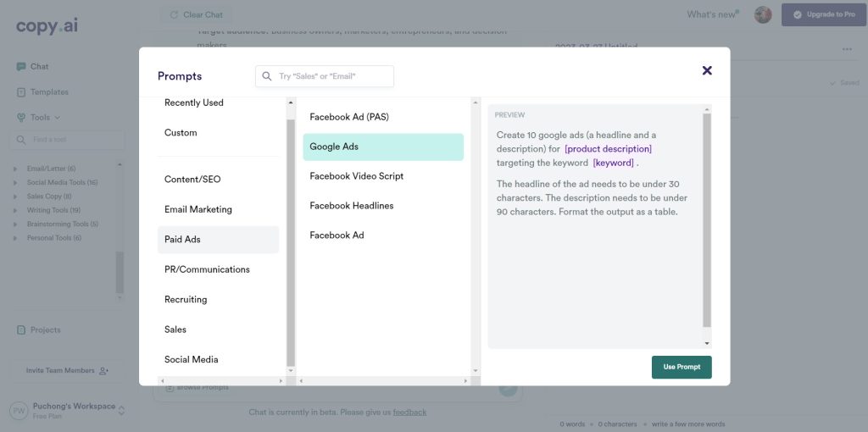Click the Use Prompt button
The image size is (868, 432).
[682, 368]
